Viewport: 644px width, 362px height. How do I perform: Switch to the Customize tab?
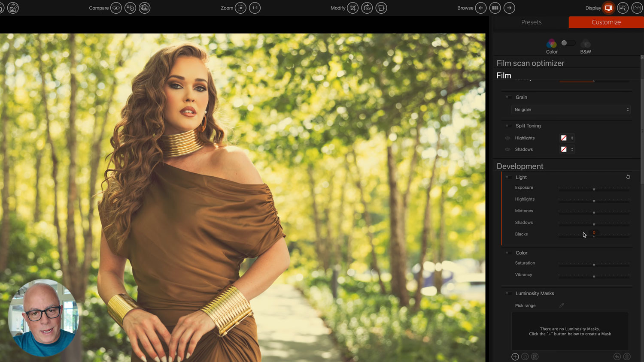point(606,22)
